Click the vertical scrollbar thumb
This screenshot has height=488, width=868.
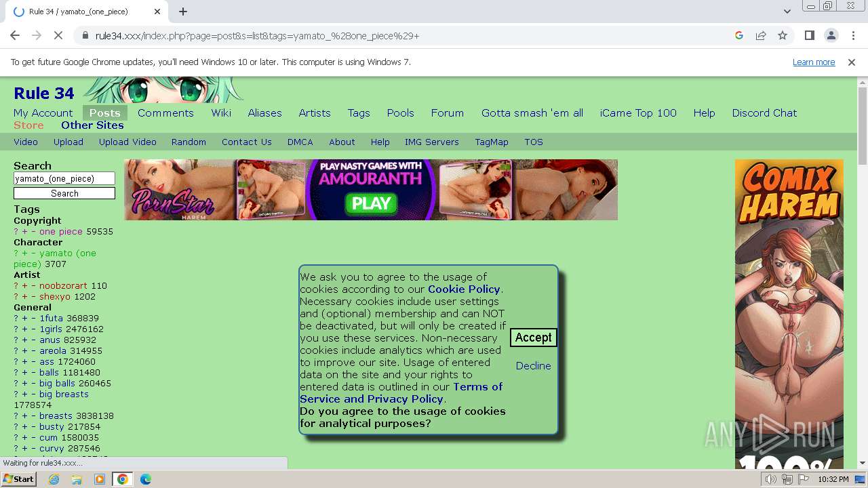tap(863, 125)
